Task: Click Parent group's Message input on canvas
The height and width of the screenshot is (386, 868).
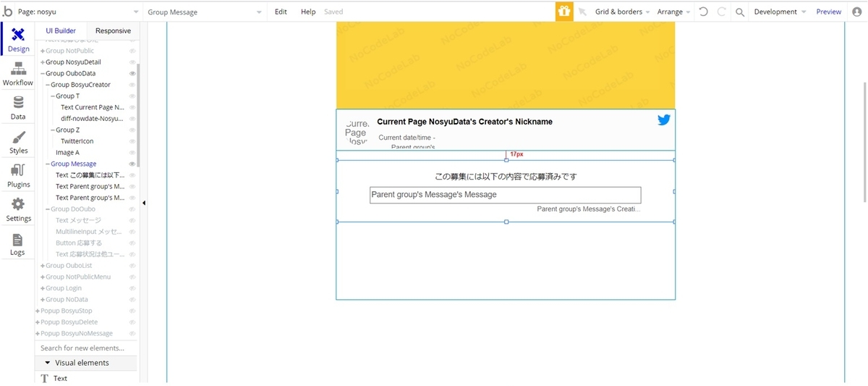Action: tap(505, 195)
